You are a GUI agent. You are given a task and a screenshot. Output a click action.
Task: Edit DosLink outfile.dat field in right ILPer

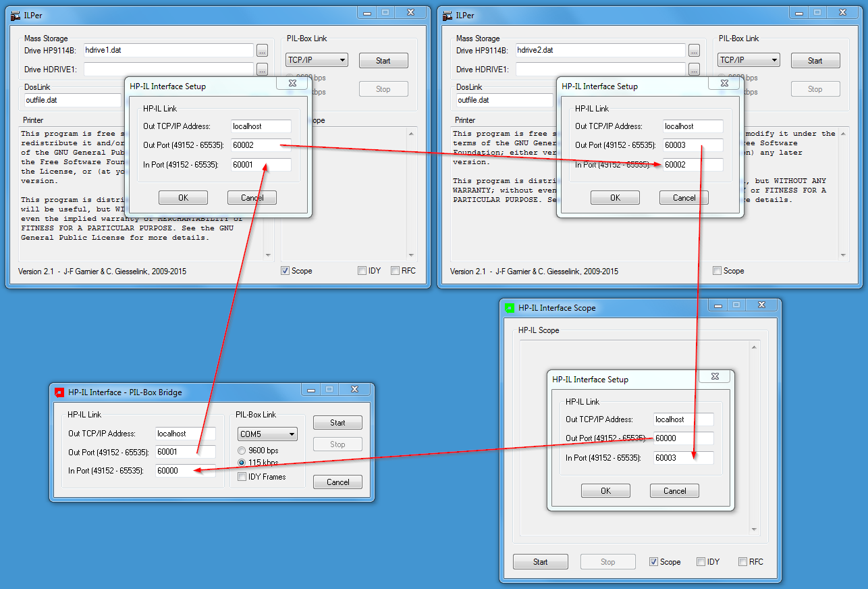[505, 100]
